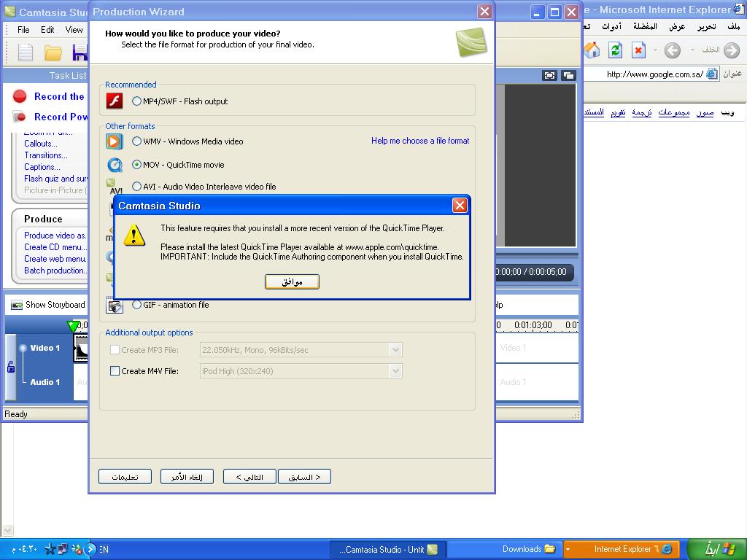747x560 pixels.
Task: Click Create CD menu... link
Action: [55, 247]
